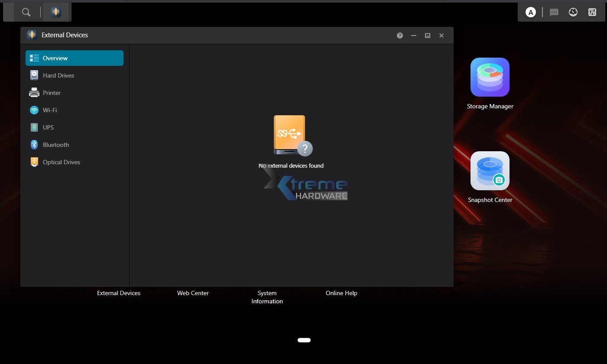Click the desktop page indicator dot
The height and width of the screenshot is (364, 607).
click(304, 340)
